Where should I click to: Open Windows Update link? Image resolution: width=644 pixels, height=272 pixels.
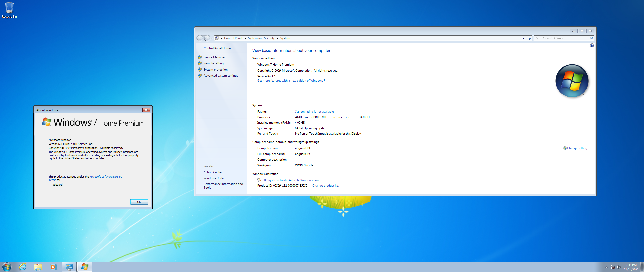tap(215, 178)
